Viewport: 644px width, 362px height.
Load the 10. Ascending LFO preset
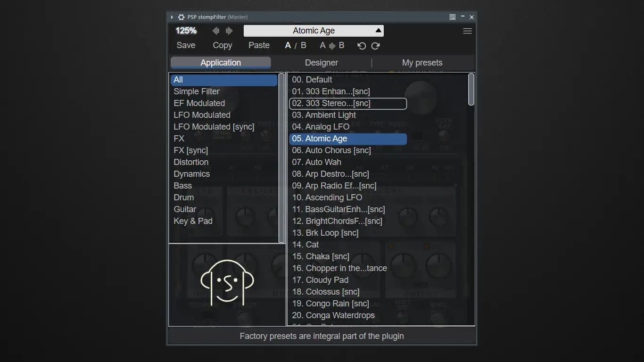(x=348, y=197)
